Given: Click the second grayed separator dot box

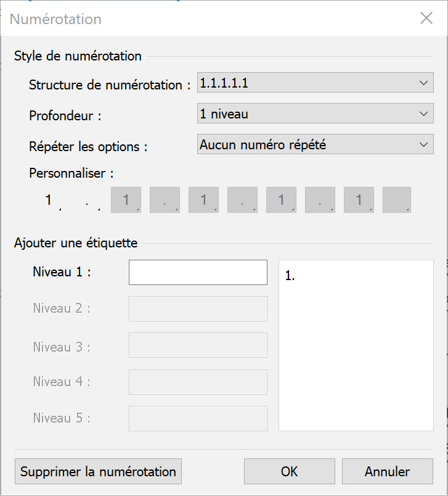Looking at the screenshot, I should [242, 200].
